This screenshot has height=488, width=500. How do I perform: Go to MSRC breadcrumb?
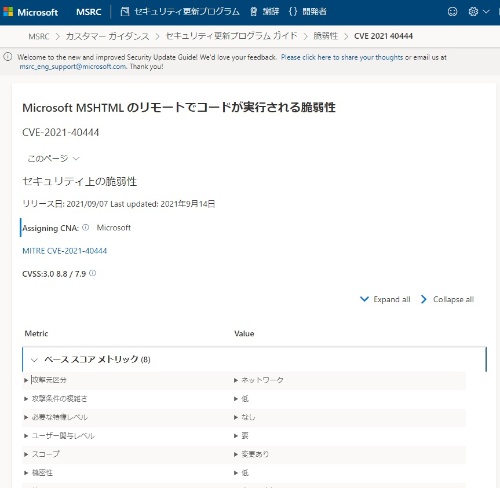(39, 36)
